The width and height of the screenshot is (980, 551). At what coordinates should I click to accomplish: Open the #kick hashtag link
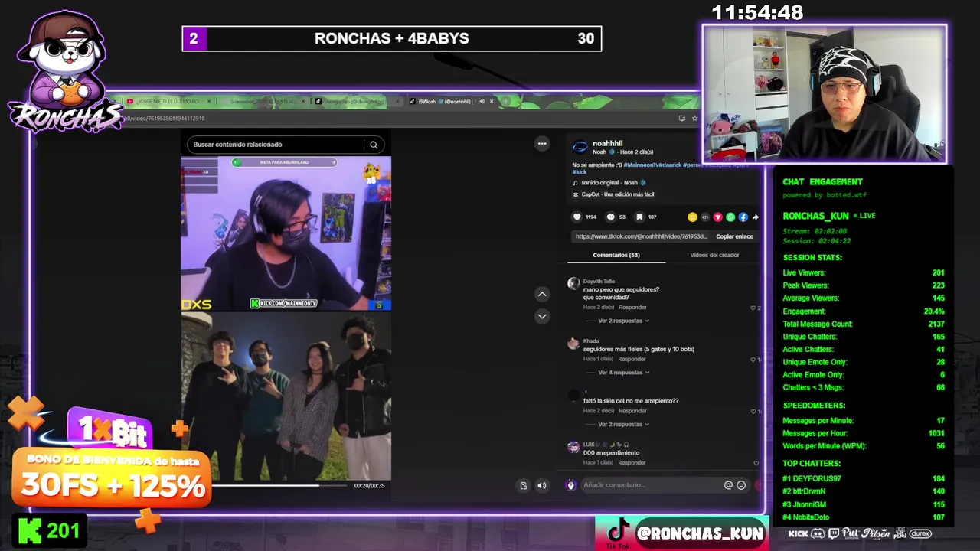pyautogui.click(x=579, y=172)
